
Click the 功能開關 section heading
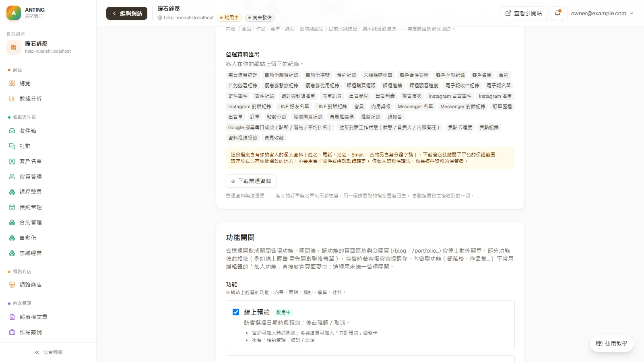pyautogui.click(x=240, y=238)
